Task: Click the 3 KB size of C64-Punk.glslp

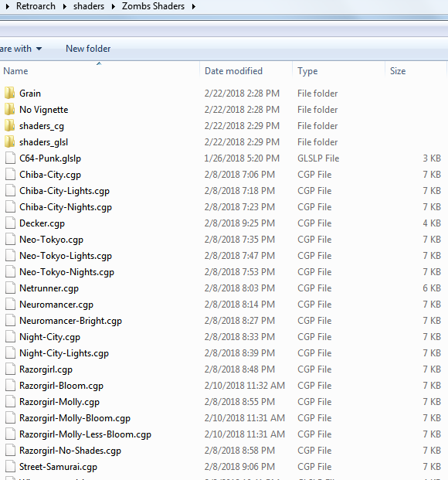Action: tap(432, 158)
